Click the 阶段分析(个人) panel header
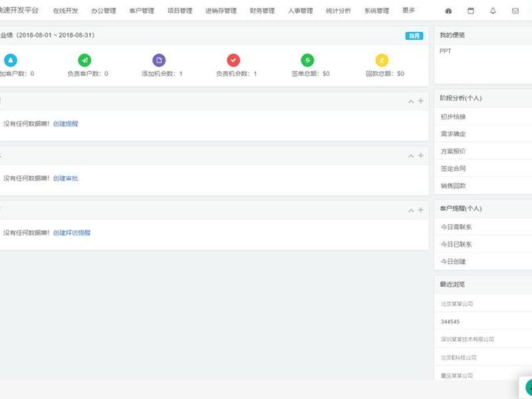 (483, 98)
